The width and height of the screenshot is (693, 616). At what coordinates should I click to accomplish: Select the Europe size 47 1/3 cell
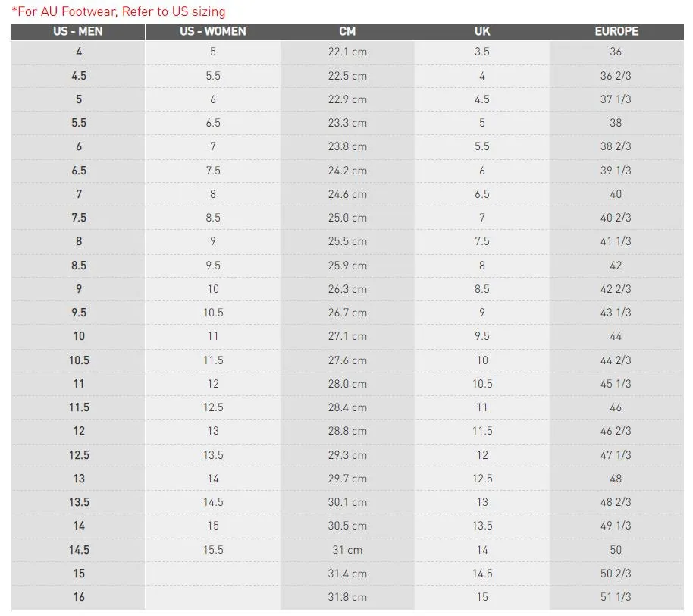(616, 455)
